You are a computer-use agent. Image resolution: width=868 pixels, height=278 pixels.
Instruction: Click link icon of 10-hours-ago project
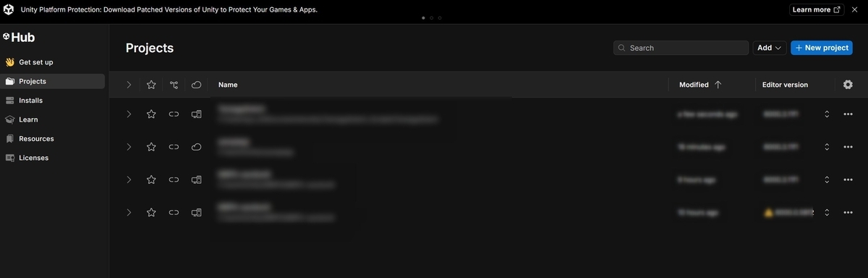click(x=174, y=212)
